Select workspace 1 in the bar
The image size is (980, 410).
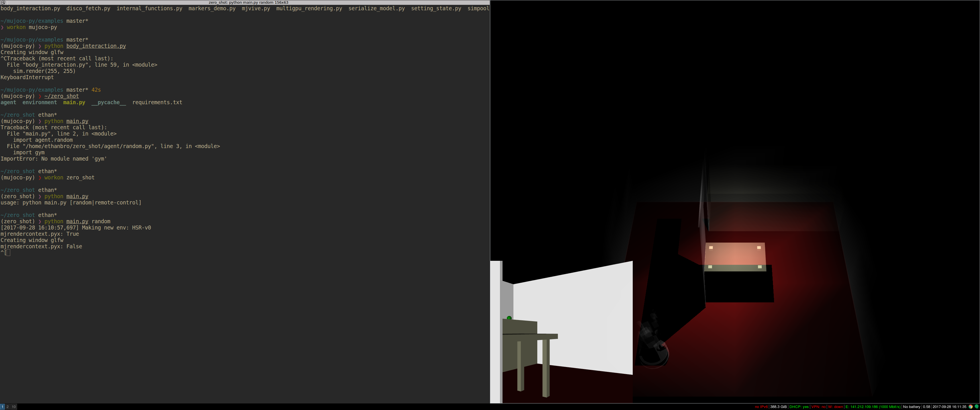(2, 407)
